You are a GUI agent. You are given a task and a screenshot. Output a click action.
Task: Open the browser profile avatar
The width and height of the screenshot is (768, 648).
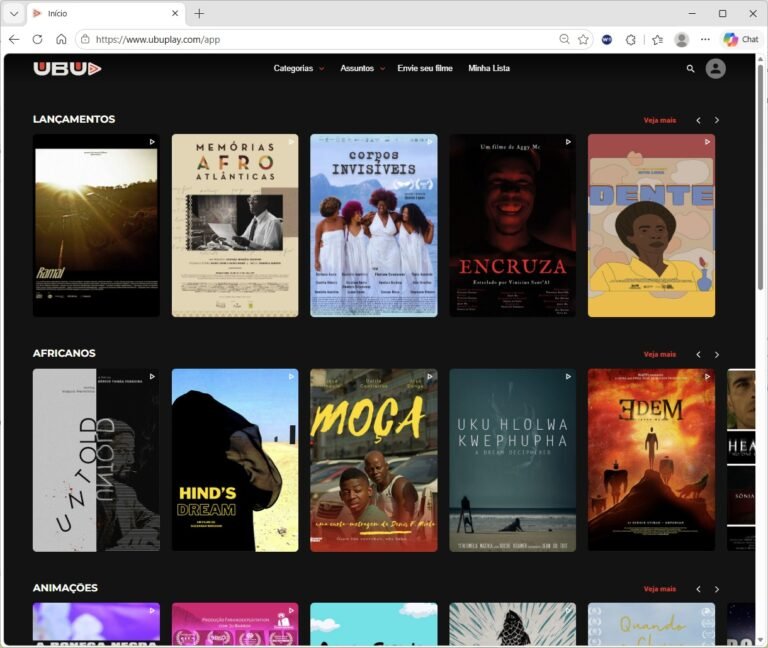pos(681,40)
